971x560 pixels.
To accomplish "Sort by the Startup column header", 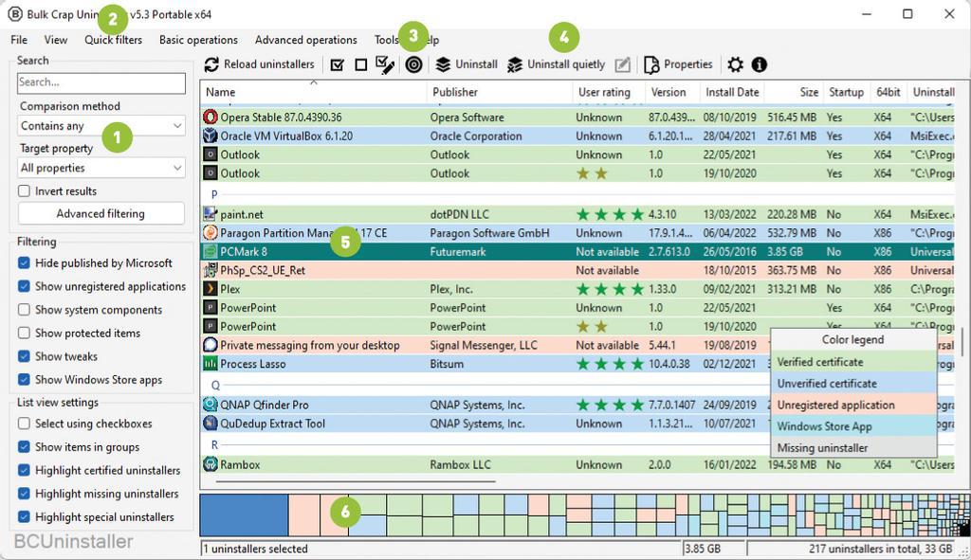I will [x=846, y=92].
